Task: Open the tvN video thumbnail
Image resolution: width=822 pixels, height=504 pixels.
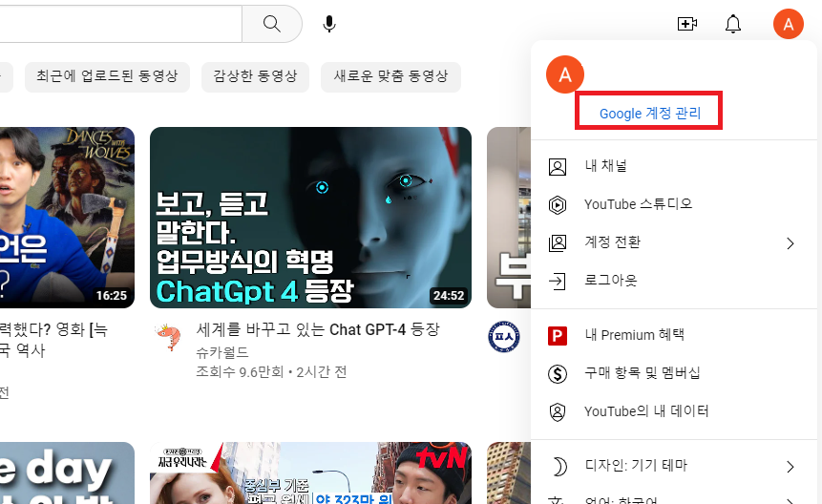Action: point(310,473)
